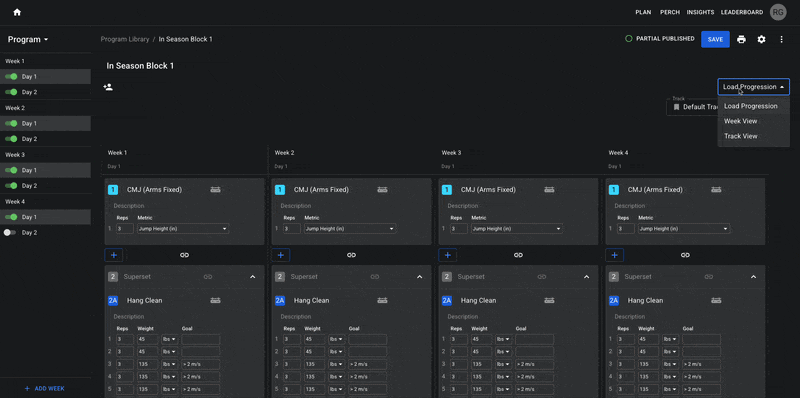Click link icon in Week 3 Superset header
Viewport: 800px width, 398px height.
point(542,277)
